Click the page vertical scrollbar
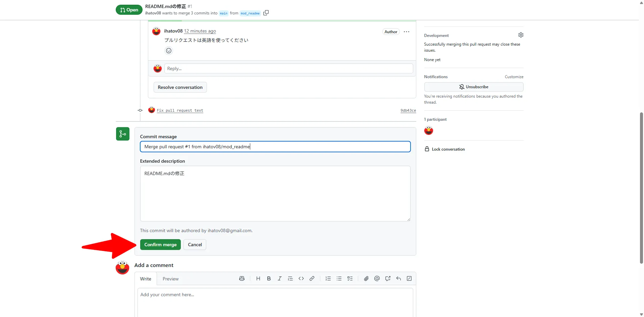The width and height of the screenshot is (644, 317). pos(641,188)
